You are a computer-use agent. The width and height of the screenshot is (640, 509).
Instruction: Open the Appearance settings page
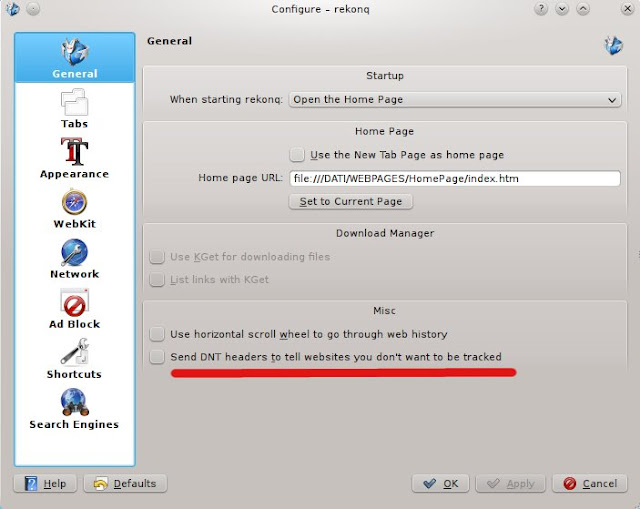coord(74,158)
